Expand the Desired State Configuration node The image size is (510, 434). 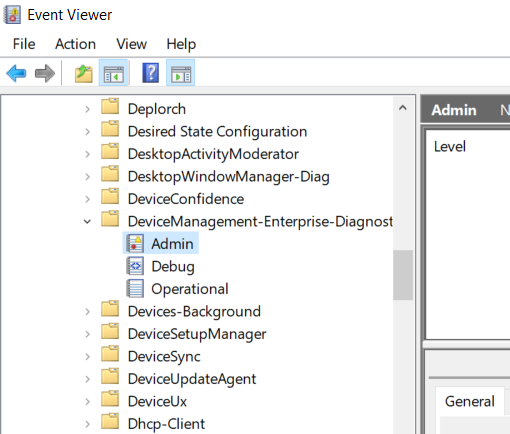click(87, 132)
